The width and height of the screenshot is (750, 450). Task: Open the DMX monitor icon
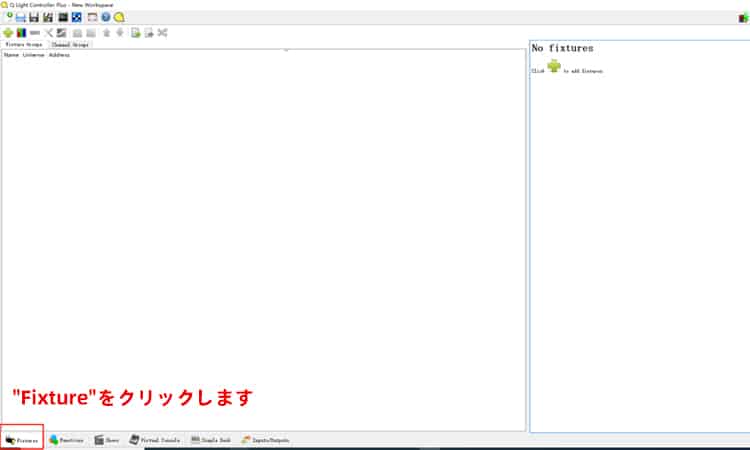click(63, 18)
